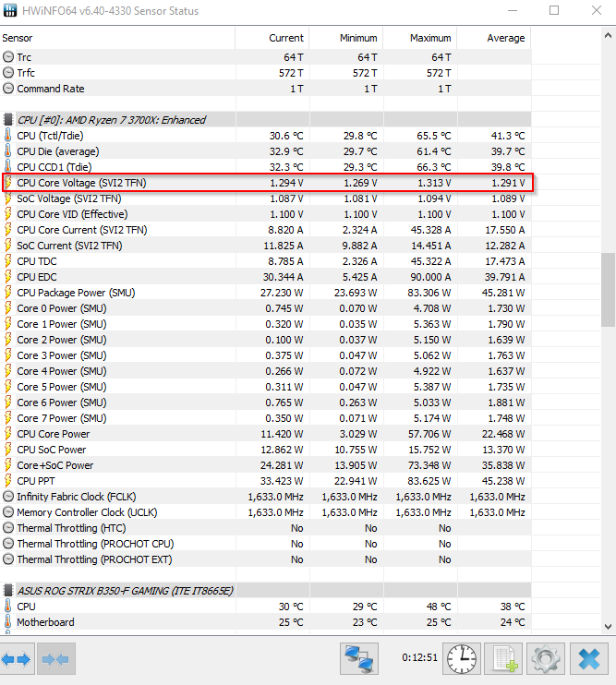616x685 pixels.
Task: Click the scrollbar down arrow
Action: pyautogui.click(x=608, y=627)
